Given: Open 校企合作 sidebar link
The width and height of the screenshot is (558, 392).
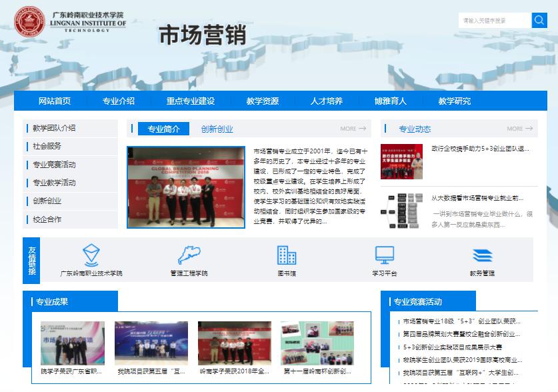Looking at the screenshot, I should pyautogui.click(x=47, y=219).
